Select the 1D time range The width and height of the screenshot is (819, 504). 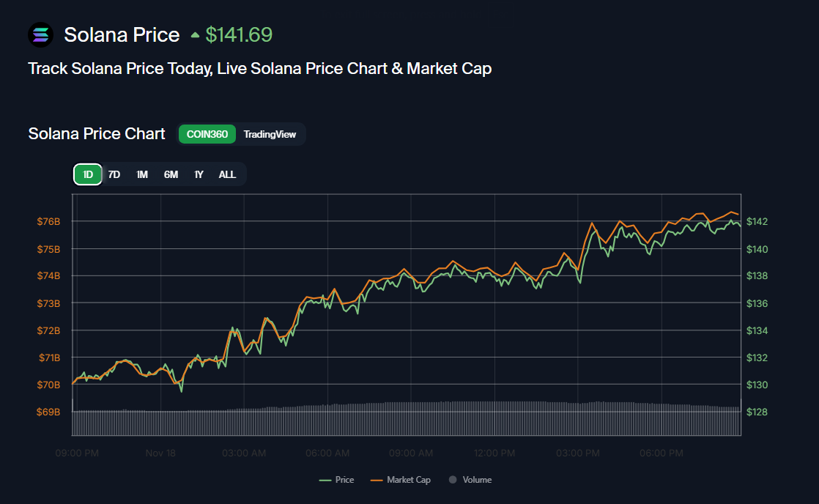[88, 174]
